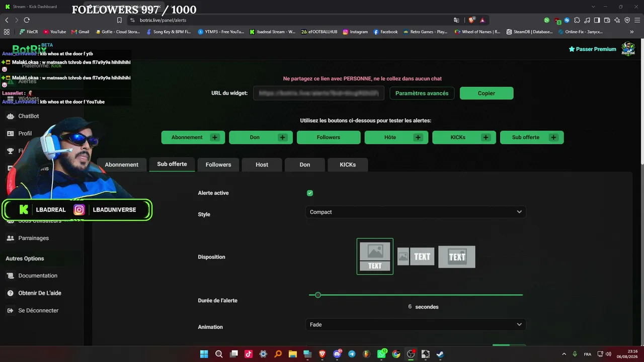The width and height of the screenshot is (644, 362).
Task: Open the ChatBot sidebar section
Action: [x=28, y=116]
